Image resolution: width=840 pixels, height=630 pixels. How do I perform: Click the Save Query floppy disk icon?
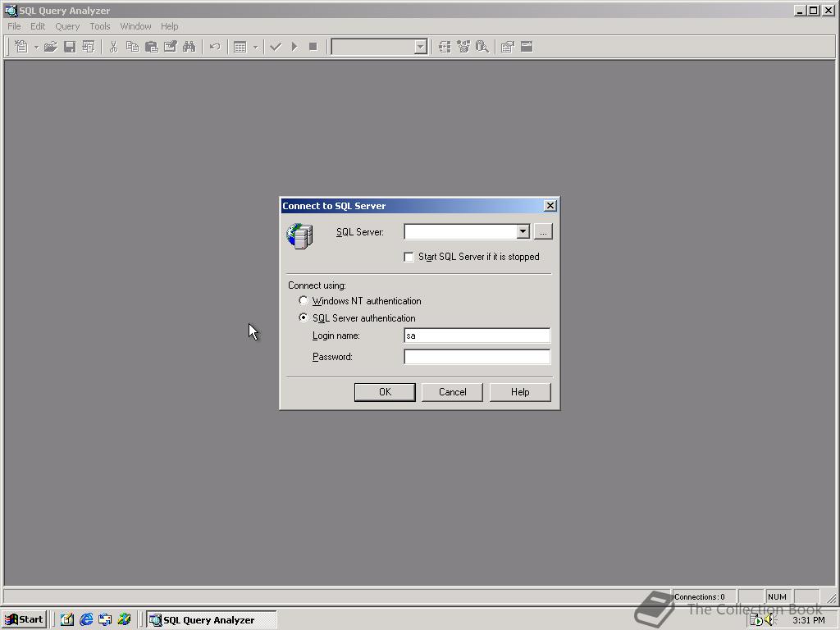click(x=70, y=47)
